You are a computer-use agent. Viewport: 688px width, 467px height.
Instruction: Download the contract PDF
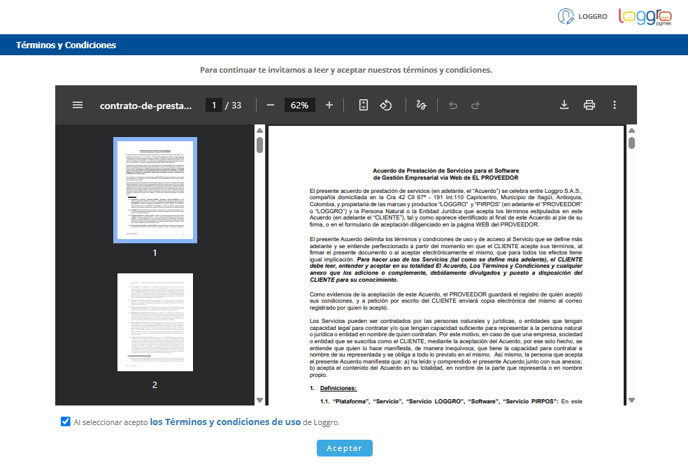coord(564,105)
